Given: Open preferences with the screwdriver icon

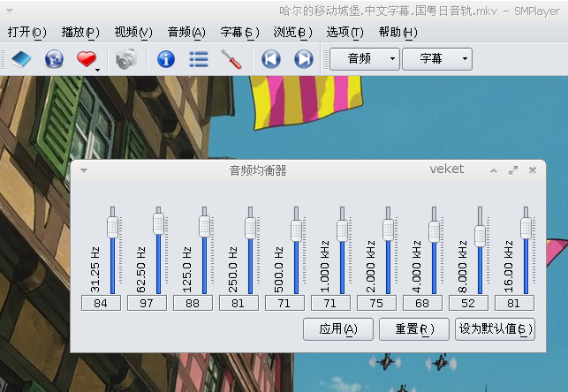Looking at the screenshot, I should pos(231,59).
